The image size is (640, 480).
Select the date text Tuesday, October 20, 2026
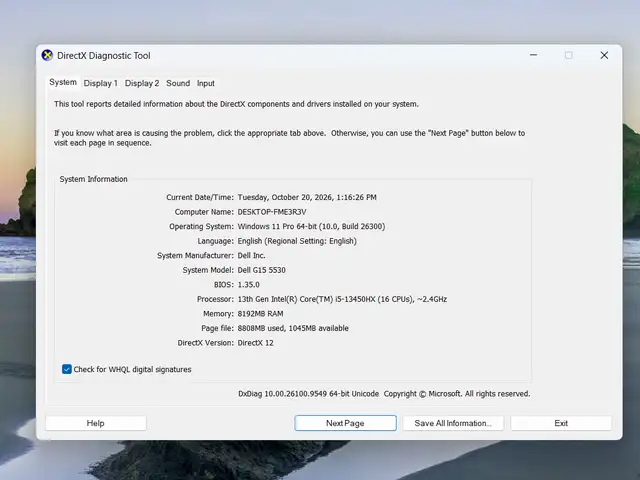[285, 197]
